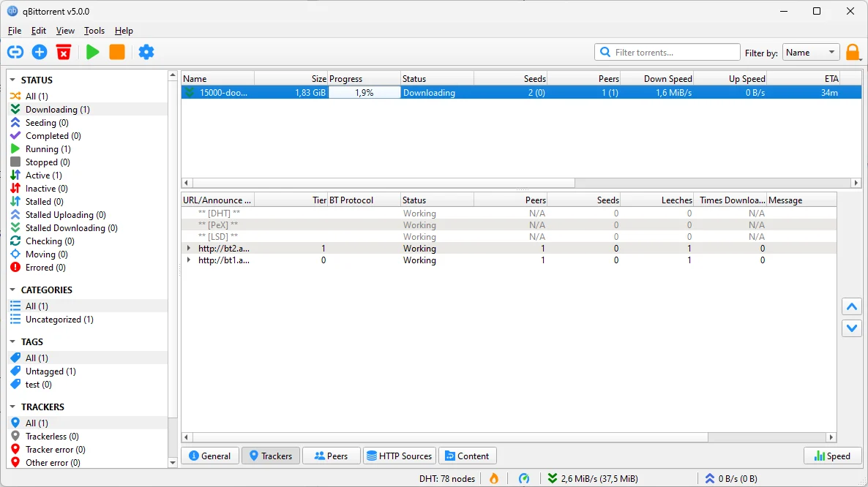Expand the http://bt1.a... tracker row
This screenshot has width=868, height=487.
(x=189, y=260)
